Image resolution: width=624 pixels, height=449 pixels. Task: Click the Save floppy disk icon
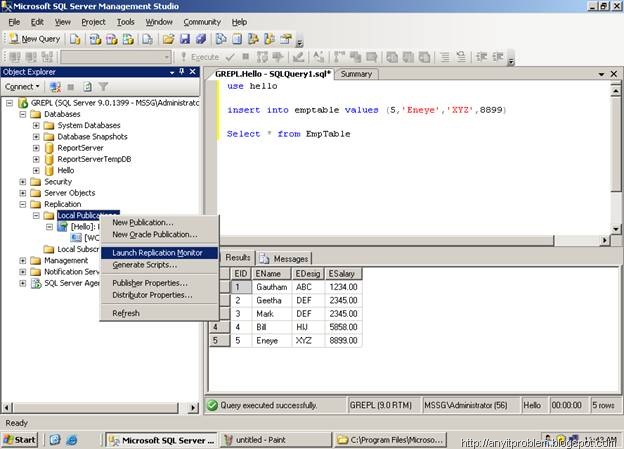point(185,39)
